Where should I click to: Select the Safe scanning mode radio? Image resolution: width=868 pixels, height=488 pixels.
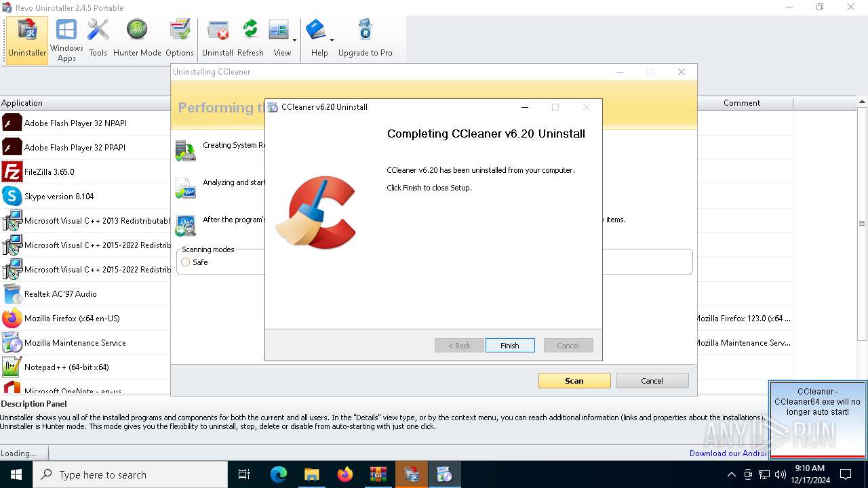pos(186,262)
